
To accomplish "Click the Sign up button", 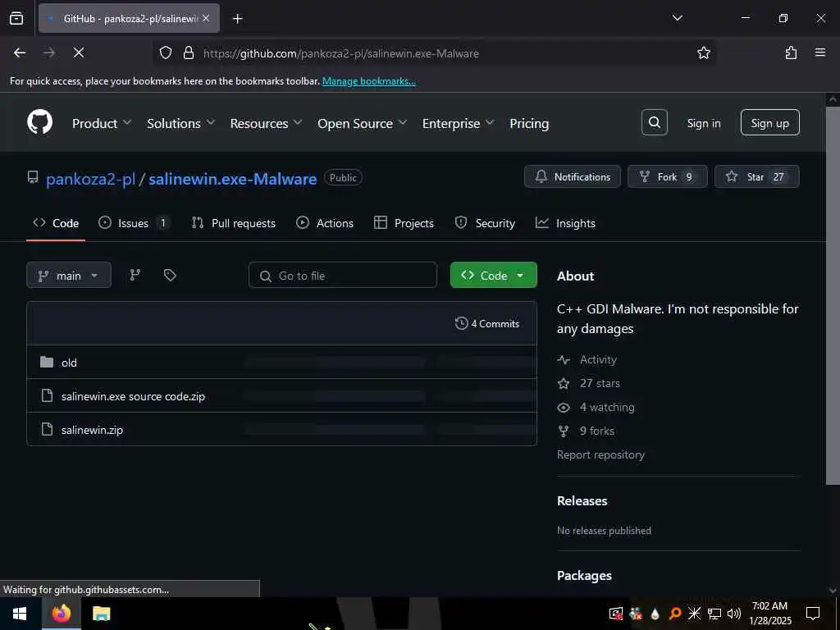I will (769, 123).
